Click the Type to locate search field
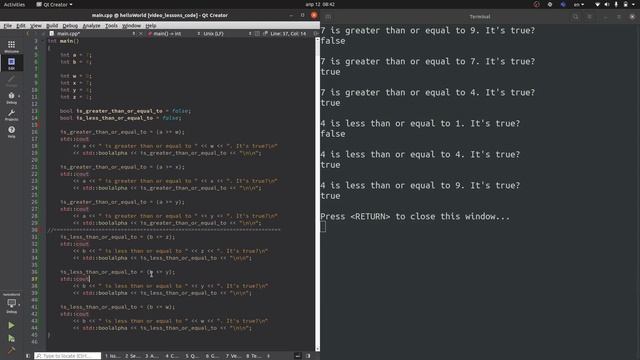This screenshot has width=640, height=360. click(x=67, y=356)
